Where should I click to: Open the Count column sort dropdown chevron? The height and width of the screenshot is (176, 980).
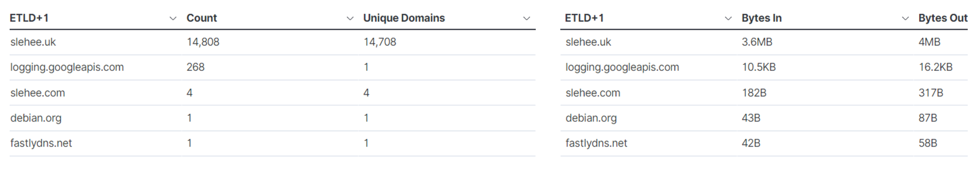click(x=350, y=18)
